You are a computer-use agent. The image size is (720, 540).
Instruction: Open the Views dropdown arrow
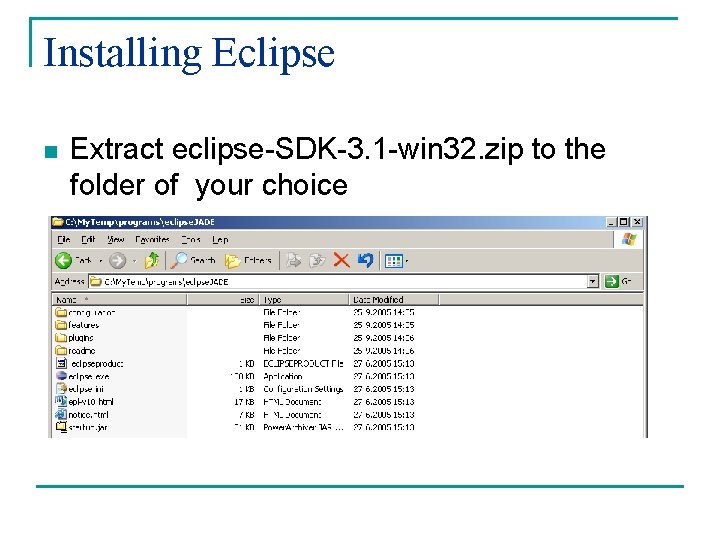click(x=407, y=262)
